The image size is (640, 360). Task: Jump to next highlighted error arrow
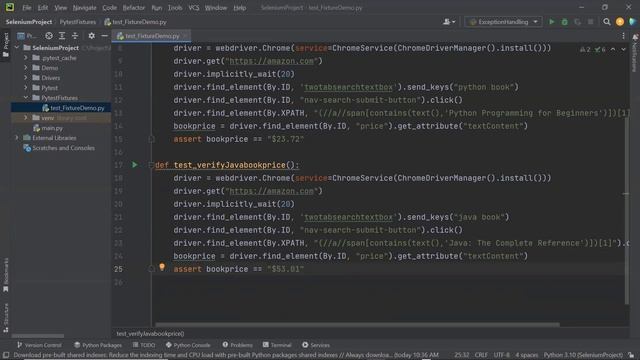click(623, 49)
